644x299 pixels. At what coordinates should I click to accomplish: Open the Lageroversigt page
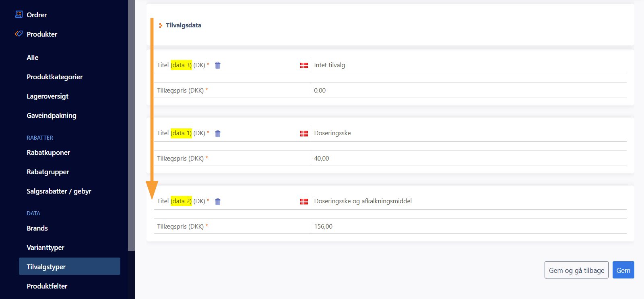47,96
